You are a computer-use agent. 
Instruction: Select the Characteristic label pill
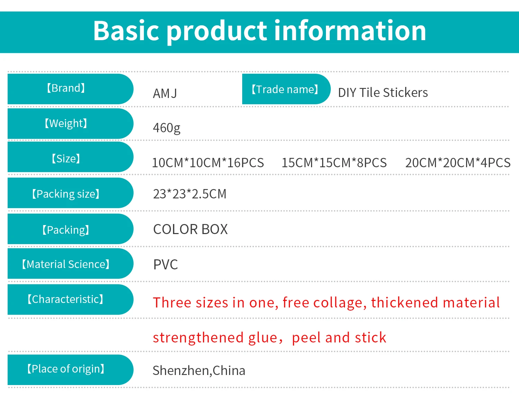coord(70,300)
